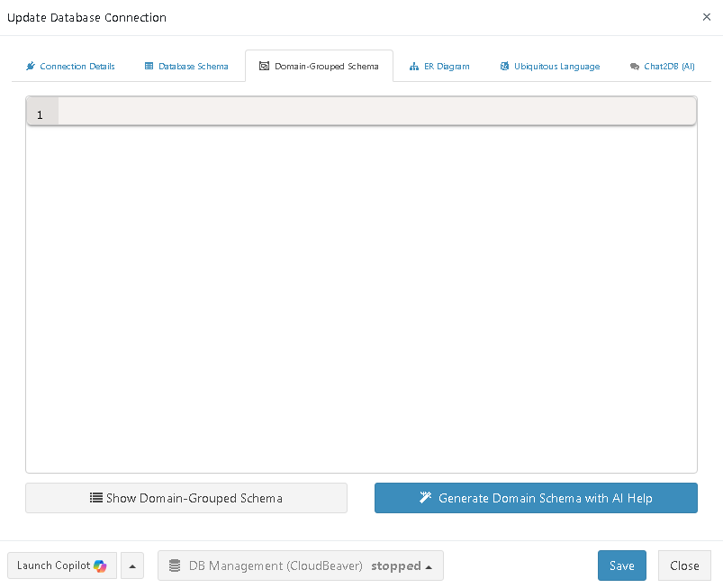Click the list icon on Show Schema button
This screenshot has height=588, width=723.
[95, 498]
